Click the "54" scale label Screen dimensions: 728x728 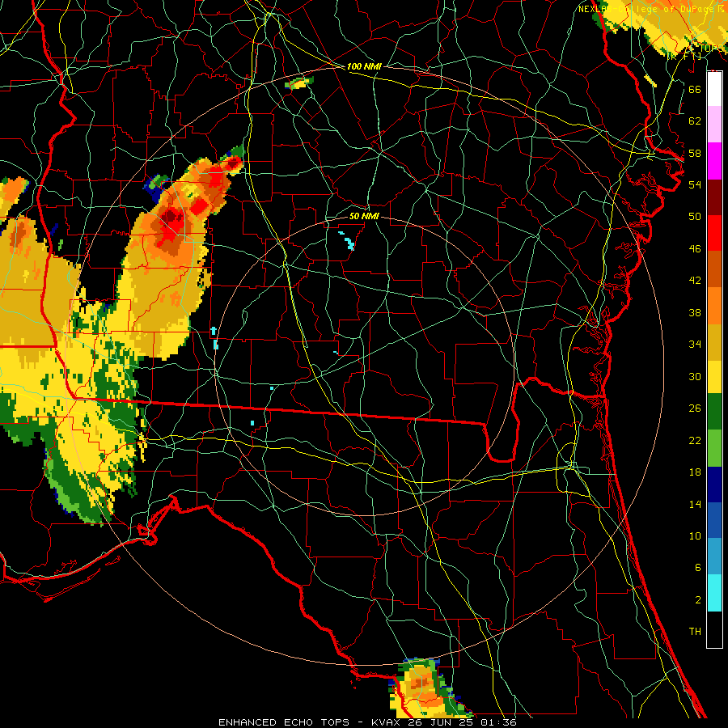[695, 184]
